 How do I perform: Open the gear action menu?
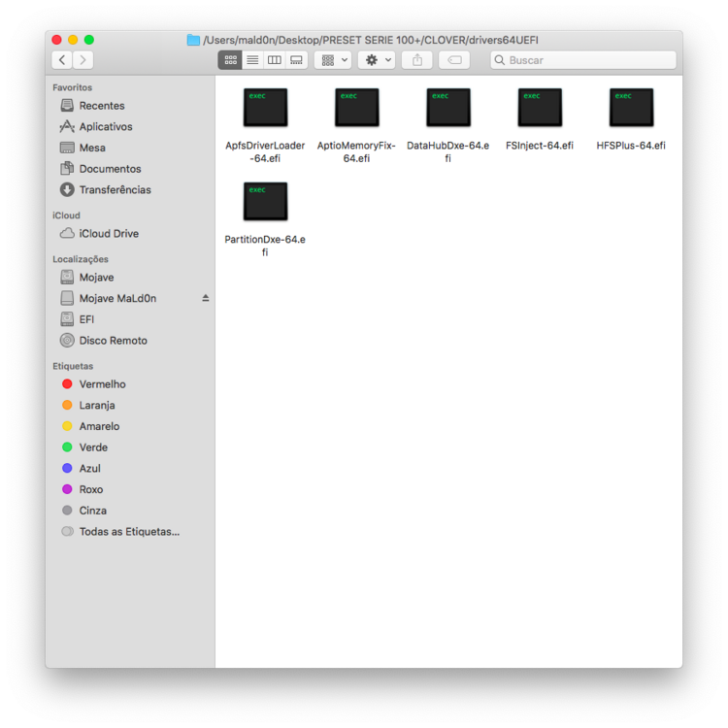point(377,60)
